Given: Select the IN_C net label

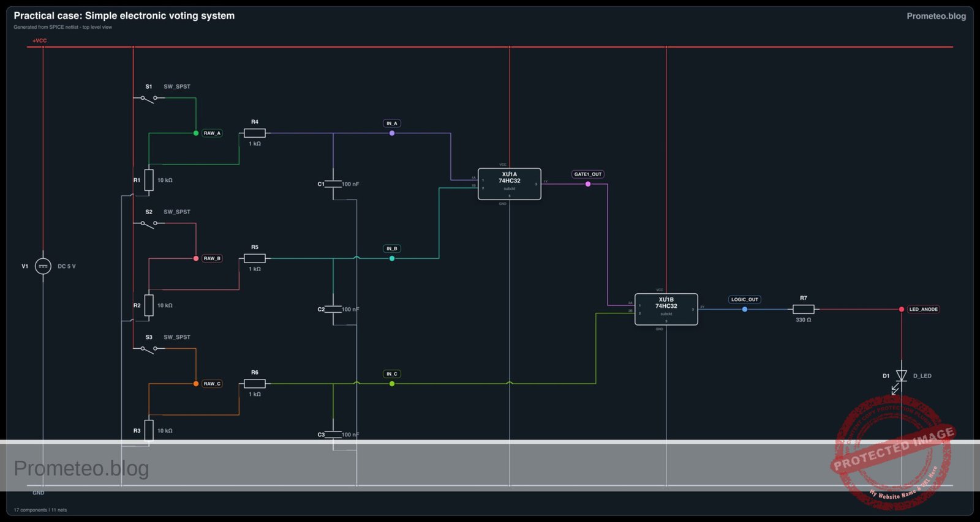Looking at the screenshot, I should click(x=392, y=374).
